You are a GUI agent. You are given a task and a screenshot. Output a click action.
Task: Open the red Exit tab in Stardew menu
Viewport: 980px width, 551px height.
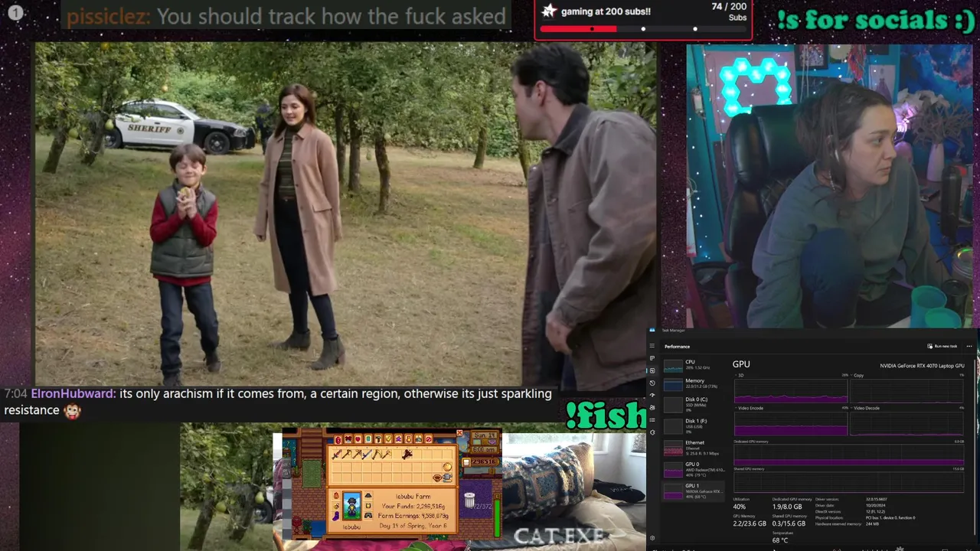[429, 439]
